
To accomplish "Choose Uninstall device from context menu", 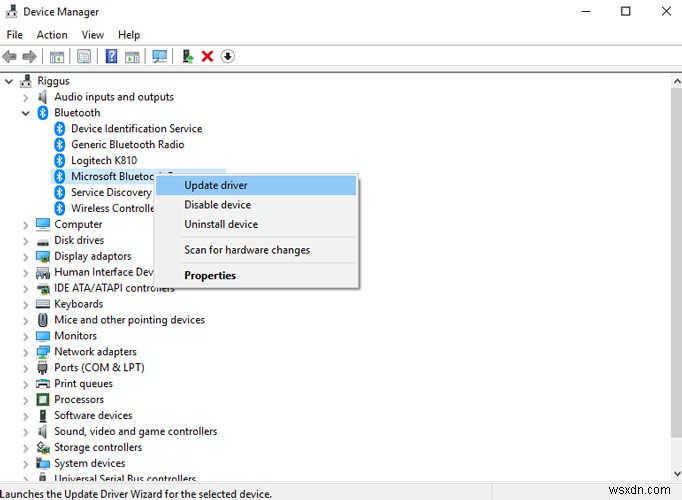I will (256, 224).
